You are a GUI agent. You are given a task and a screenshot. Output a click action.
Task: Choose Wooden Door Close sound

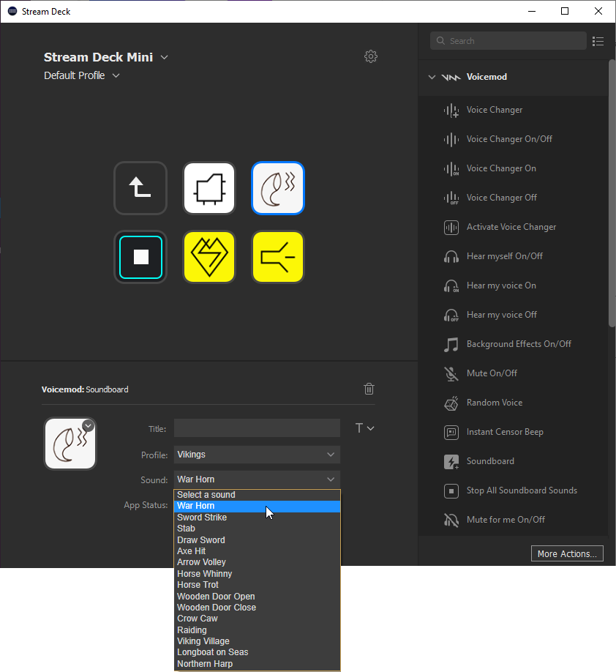click(257, 608)
